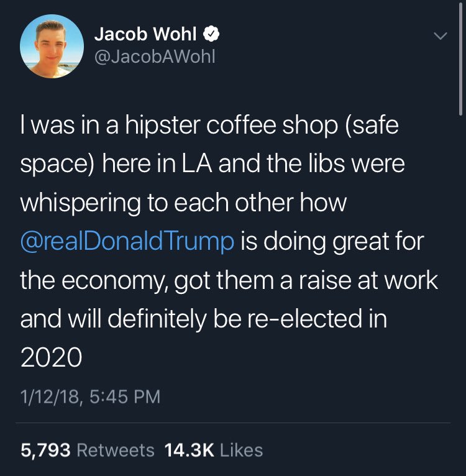
Task: Open the Jacob Wohl display name
Action: pyautogui.click(x=145, y=34)
